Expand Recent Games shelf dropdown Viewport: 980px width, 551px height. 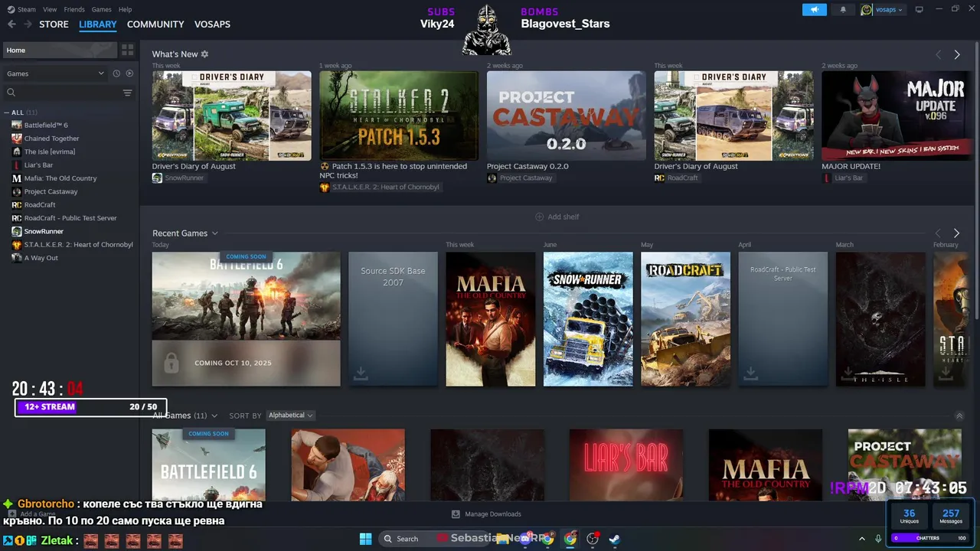coord(214,233)
